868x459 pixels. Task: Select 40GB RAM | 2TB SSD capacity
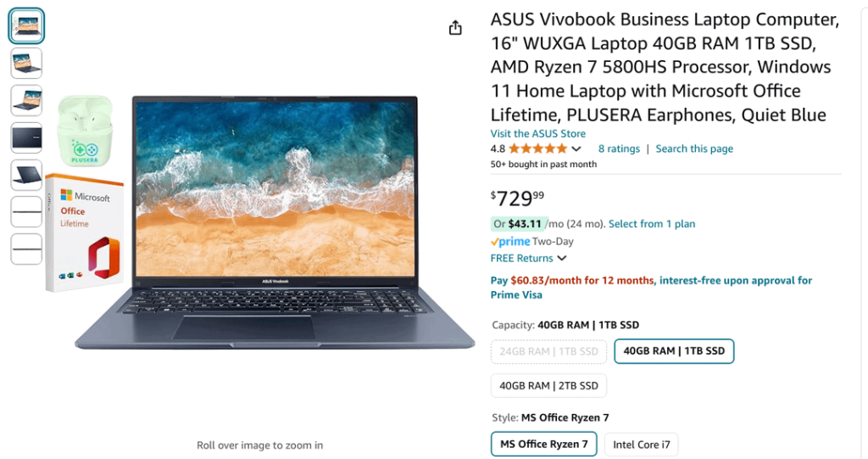point(548,386)
